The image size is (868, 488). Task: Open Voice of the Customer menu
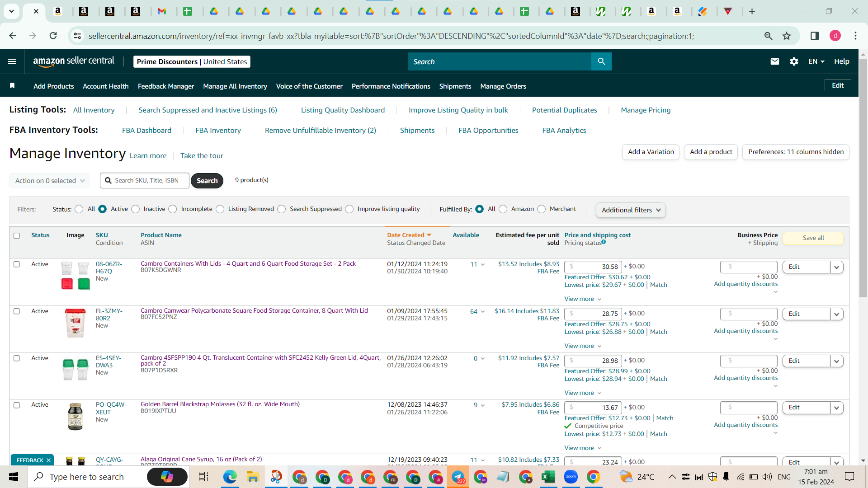tap(309, 86)
